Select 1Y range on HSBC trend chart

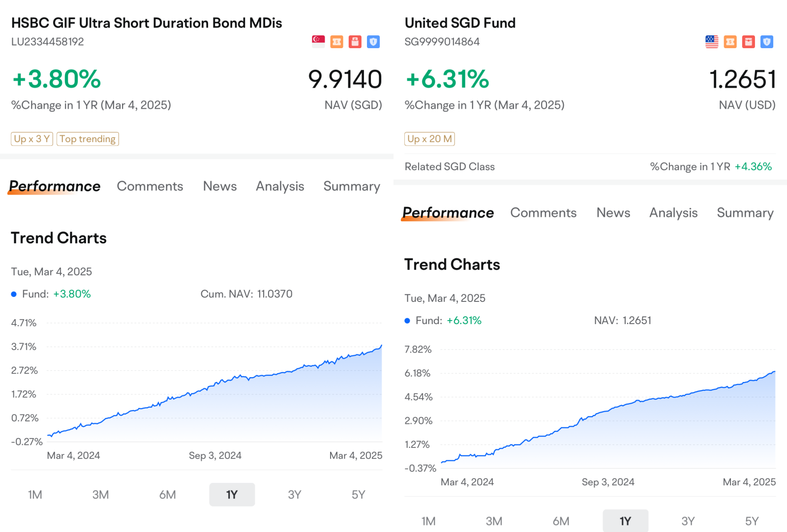[232, 495]
